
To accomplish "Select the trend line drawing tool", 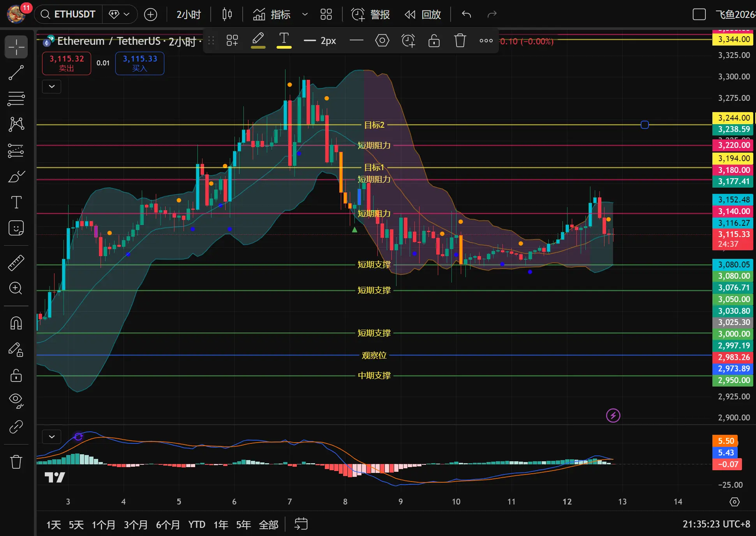I will click(x=16, y=73).
